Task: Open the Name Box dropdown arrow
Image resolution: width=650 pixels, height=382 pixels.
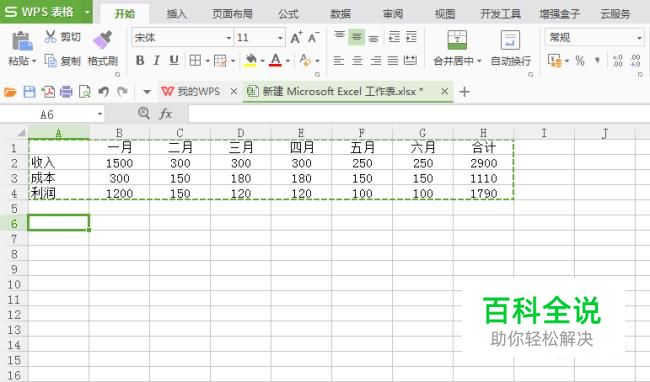Action: pyautogui.click(x=100, y=114)
